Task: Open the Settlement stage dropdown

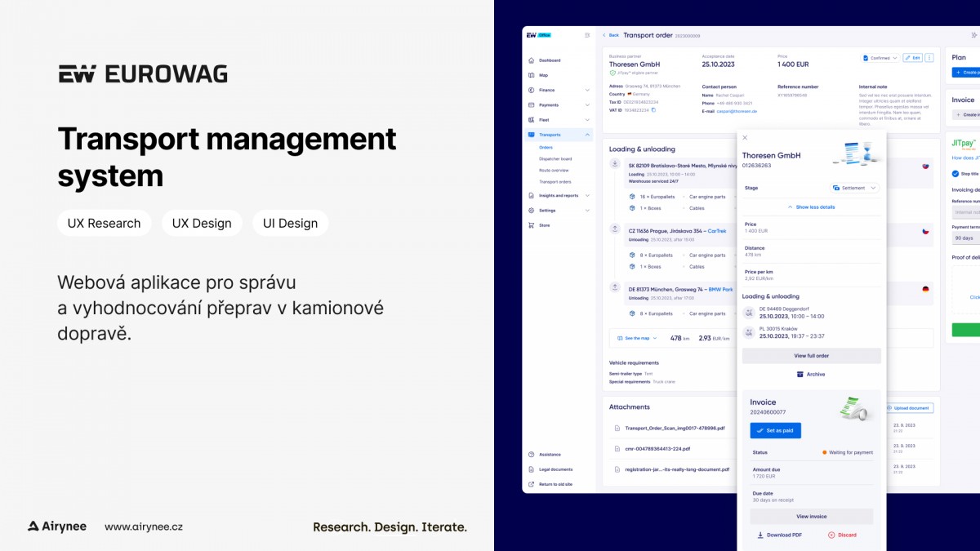Action: (x=855, y=188)
